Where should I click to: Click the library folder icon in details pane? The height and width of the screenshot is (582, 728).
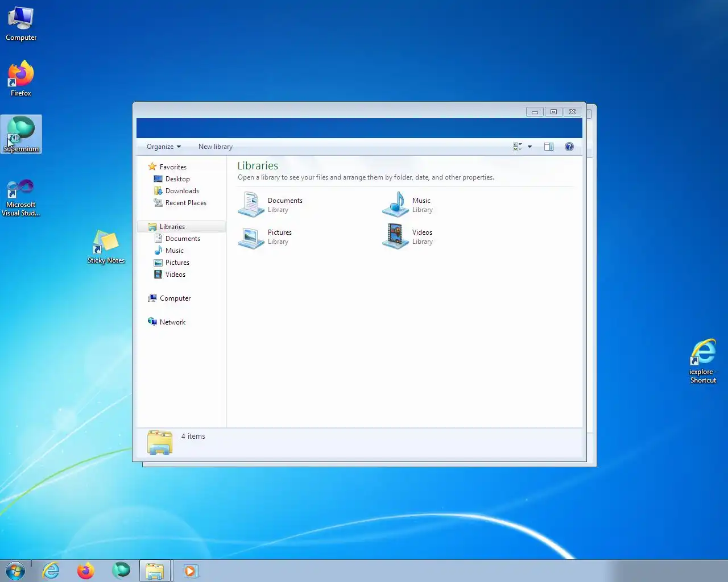point(160,442)
